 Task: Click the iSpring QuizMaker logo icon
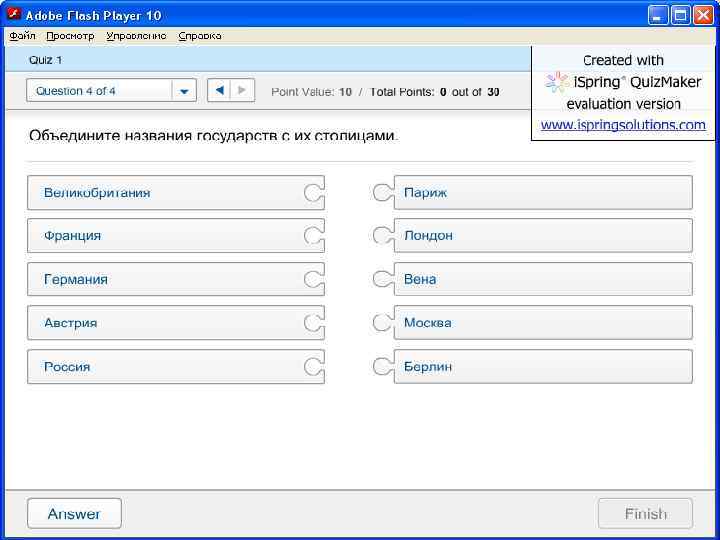557,82
